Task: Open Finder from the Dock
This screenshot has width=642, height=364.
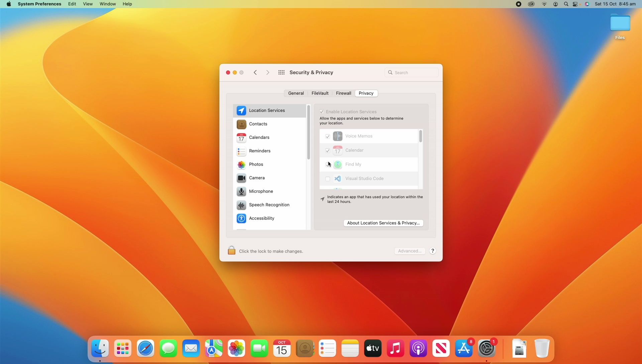Action: [100, 349]
